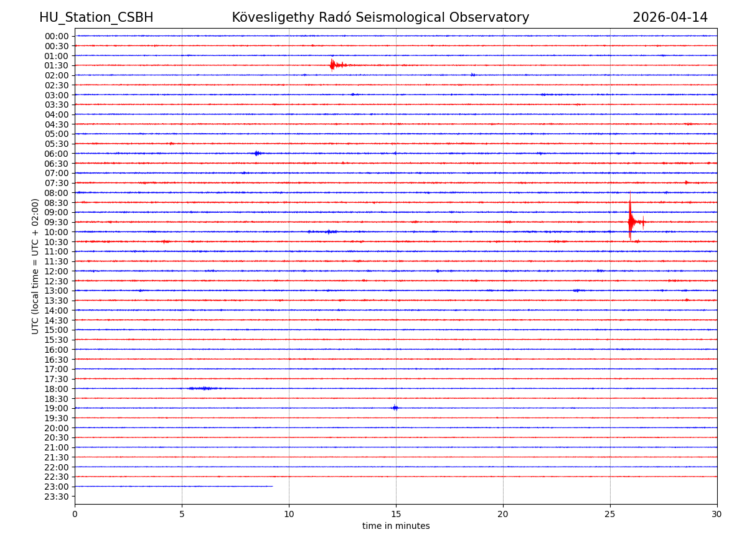Select the 30 tick label on the x-axis
Viewport: 747px width, 560px height.
pyautogui.click(x=716, y=515)
